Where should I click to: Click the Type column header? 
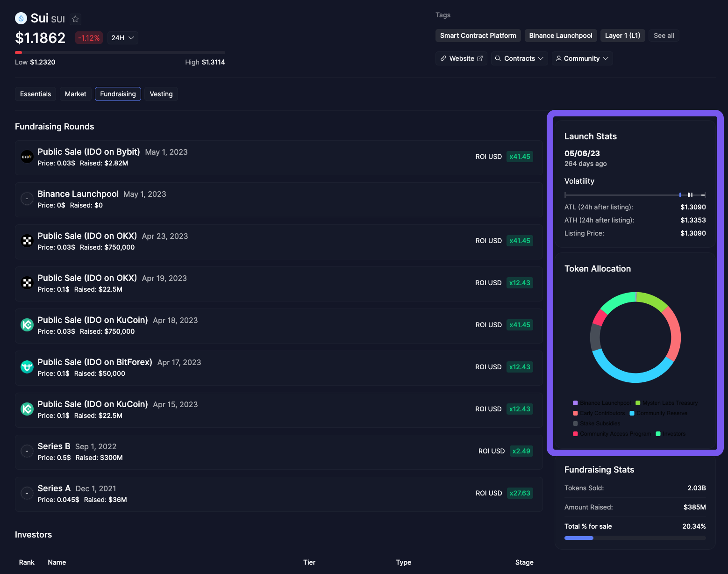coord(404,562)
